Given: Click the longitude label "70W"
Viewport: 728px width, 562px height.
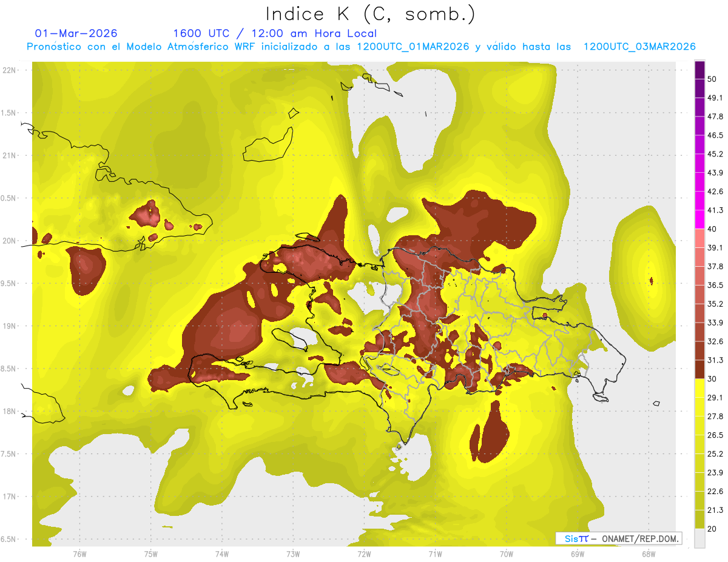Looking at the screenshot, I should [x=507, y=554].
